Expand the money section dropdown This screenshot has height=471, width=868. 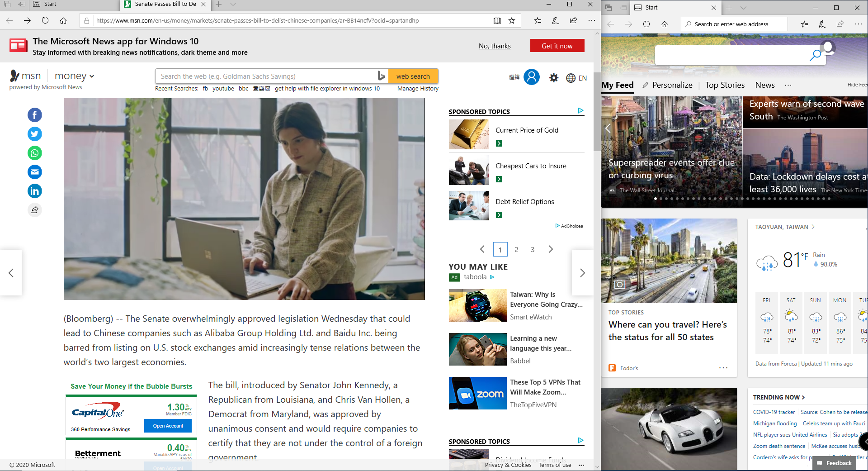click(75, 76)
